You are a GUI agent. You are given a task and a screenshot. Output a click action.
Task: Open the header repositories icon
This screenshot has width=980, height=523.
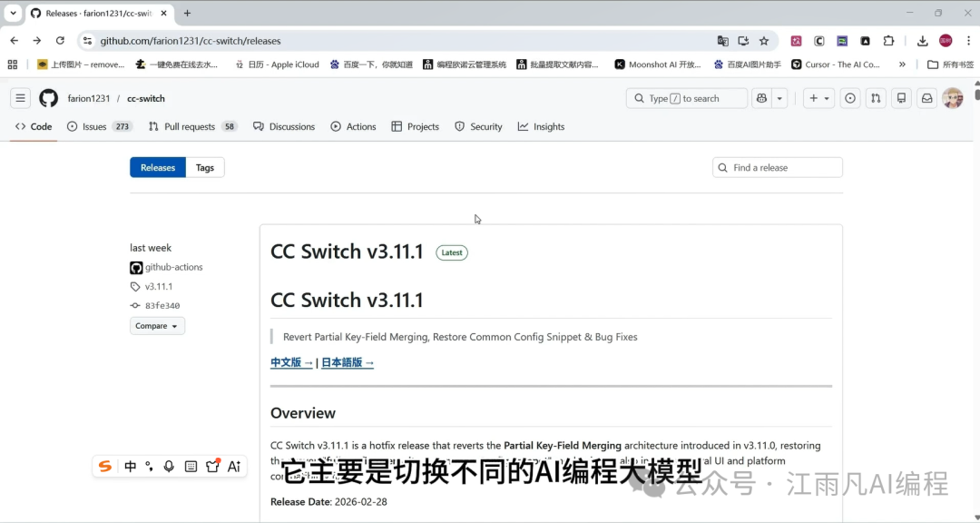(x=901, y=98)
